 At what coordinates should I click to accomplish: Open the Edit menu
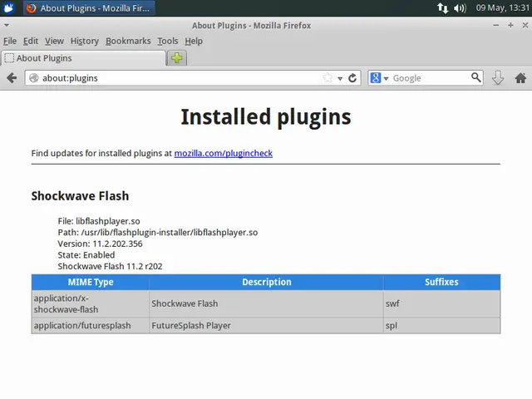[x=31, y=41]
